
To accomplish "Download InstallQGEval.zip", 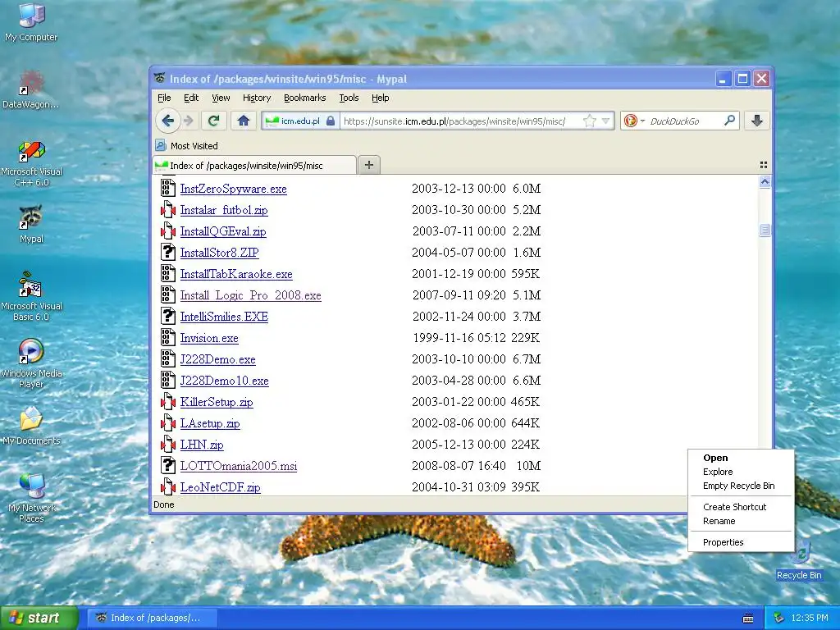I will point(223,231).
